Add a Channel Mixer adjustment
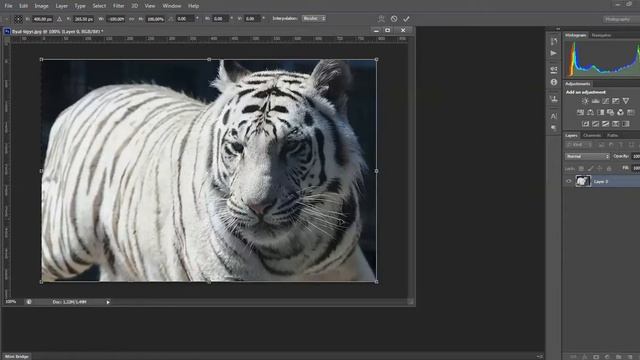The image size is (640, 360). [x=620, y=112]
